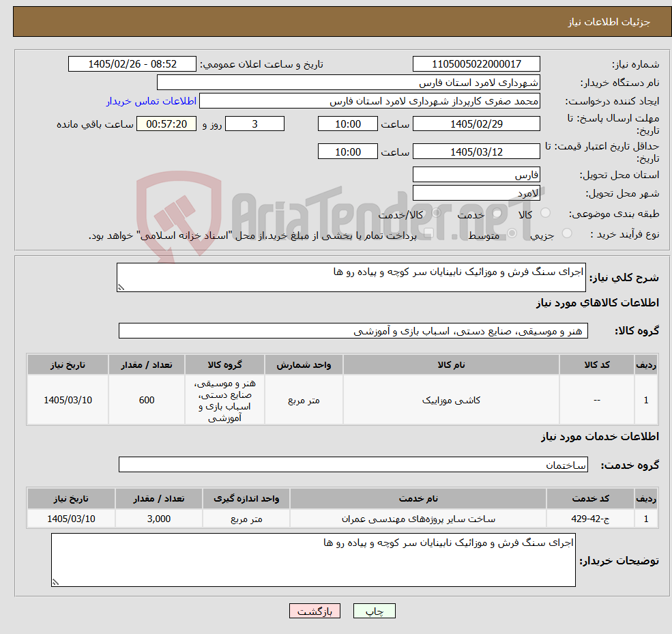Viewport: 672px width, 634px height.
Task: Click the buyer organization name field
Action: point(349,83)
